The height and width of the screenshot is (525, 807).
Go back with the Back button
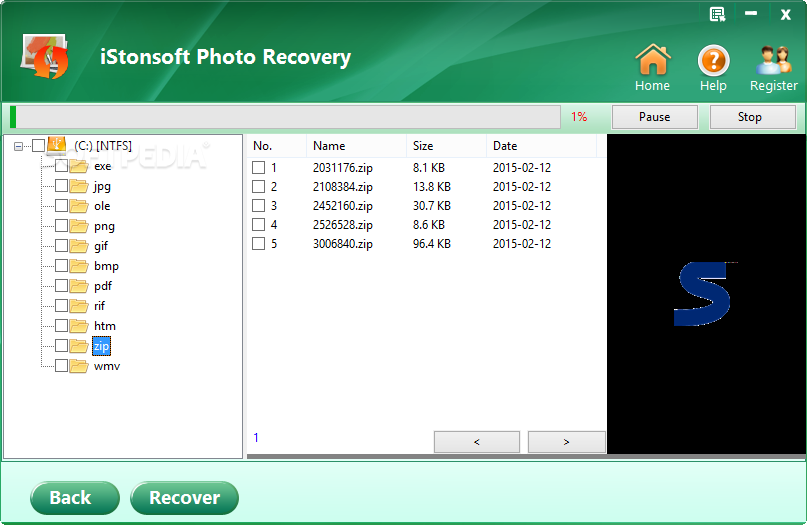(75, 498)
